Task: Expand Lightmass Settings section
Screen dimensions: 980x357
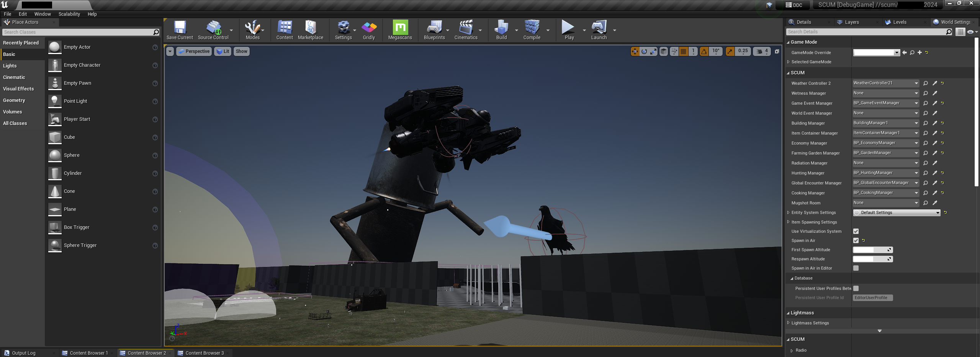Action: [x=789, y=323]
